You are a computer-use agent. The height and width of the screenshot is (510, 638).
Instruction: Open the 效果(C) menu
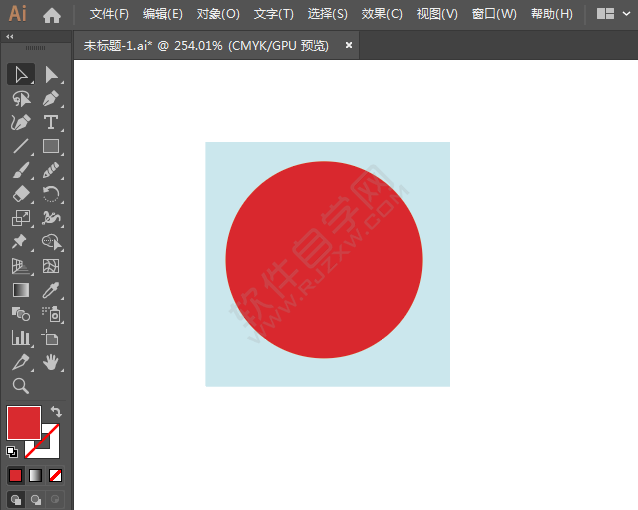click(381, 14)
